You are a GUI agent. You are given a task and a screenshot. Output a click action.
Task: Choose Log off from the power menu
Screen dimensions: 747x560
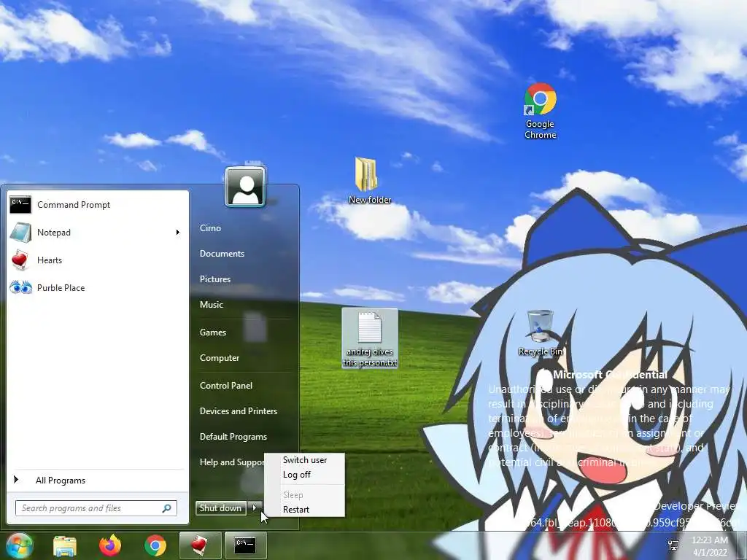coord(296,475)
